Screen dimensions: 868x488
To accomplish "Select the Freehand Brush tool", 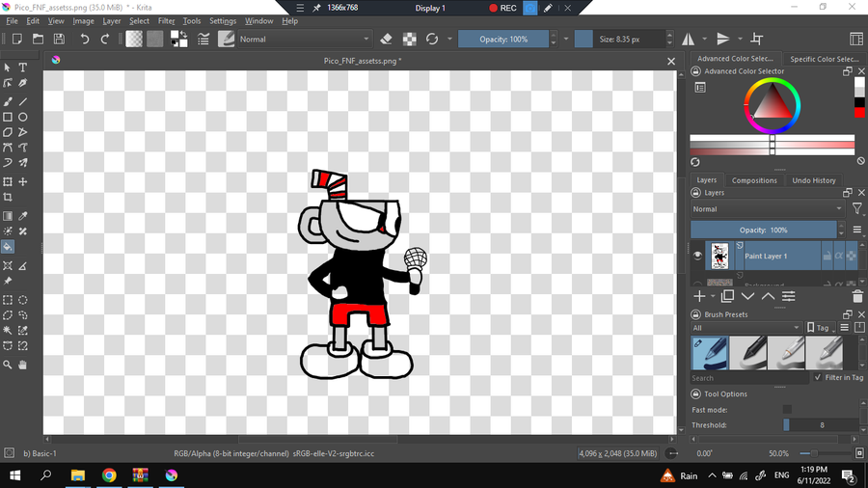I will click(x=8, y=102).
